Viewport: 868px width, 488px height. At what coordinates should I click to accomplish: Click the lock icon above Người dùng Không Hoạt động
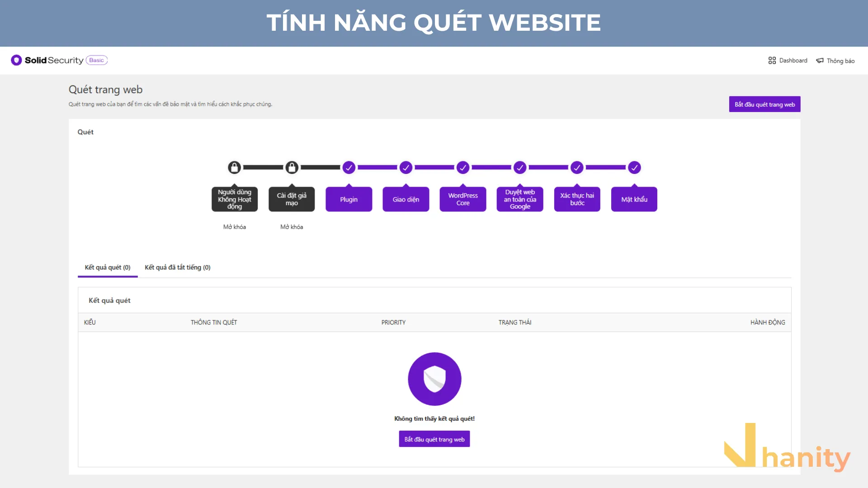point(234,168)
